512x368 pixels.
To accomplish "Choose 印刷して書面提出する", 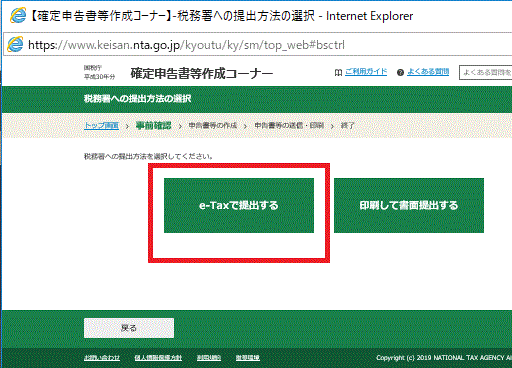I will point(409,205).
